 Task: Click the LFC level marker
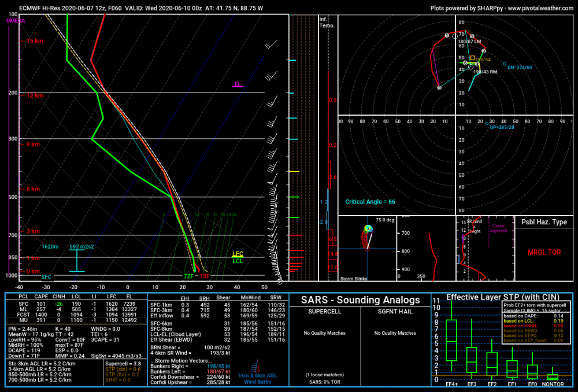pyautogui.click(x=238, y=254)
